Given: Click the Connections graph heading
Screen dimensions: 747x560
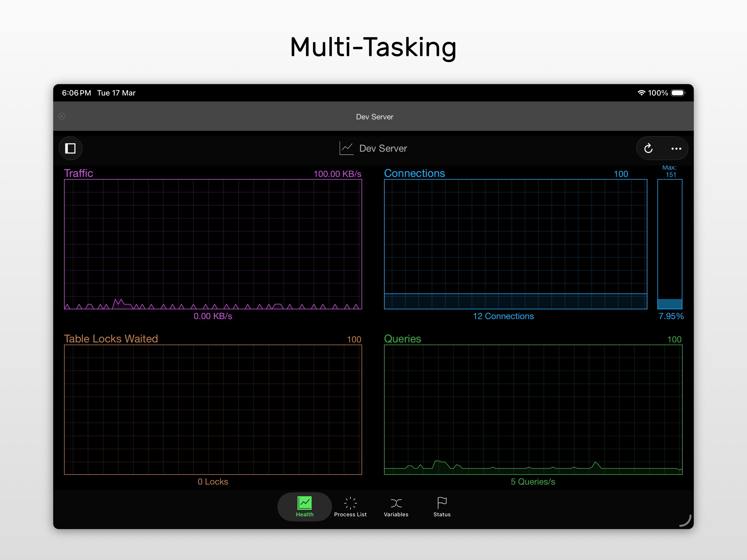Looking at the screenshot, I should point(414,173).
